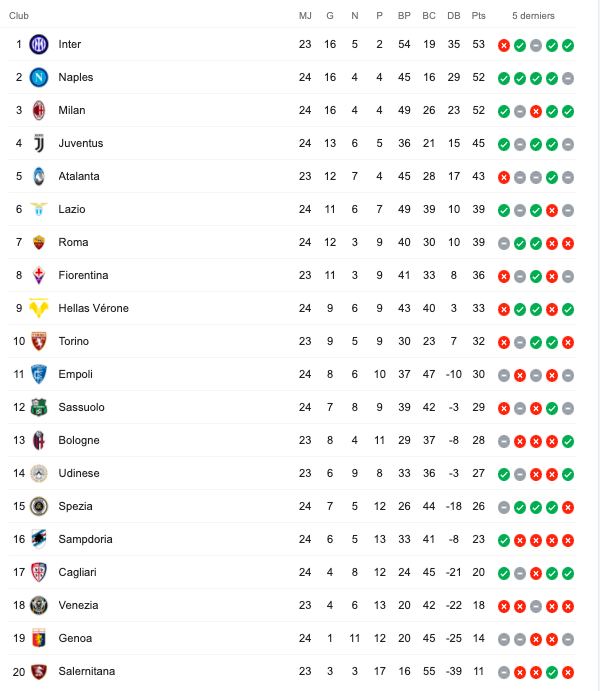Click Inter's first recent-result red loss icon
The width and height of the screenshot is (600, 691).
click(504, 45)
